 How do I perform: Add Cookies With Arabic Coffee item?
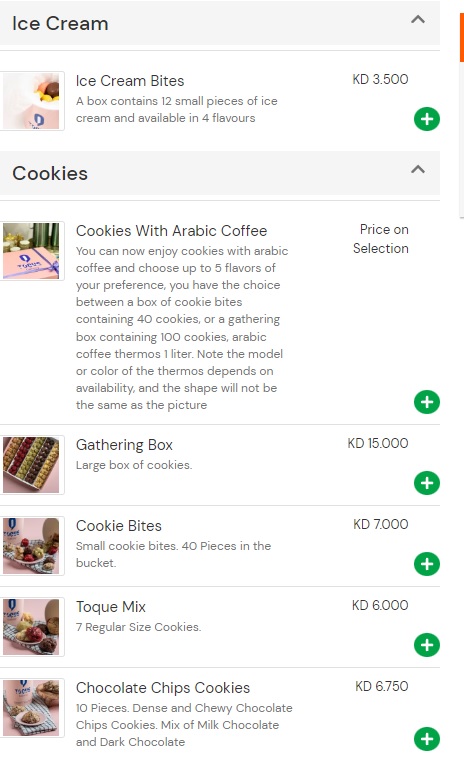coord(427,402)
